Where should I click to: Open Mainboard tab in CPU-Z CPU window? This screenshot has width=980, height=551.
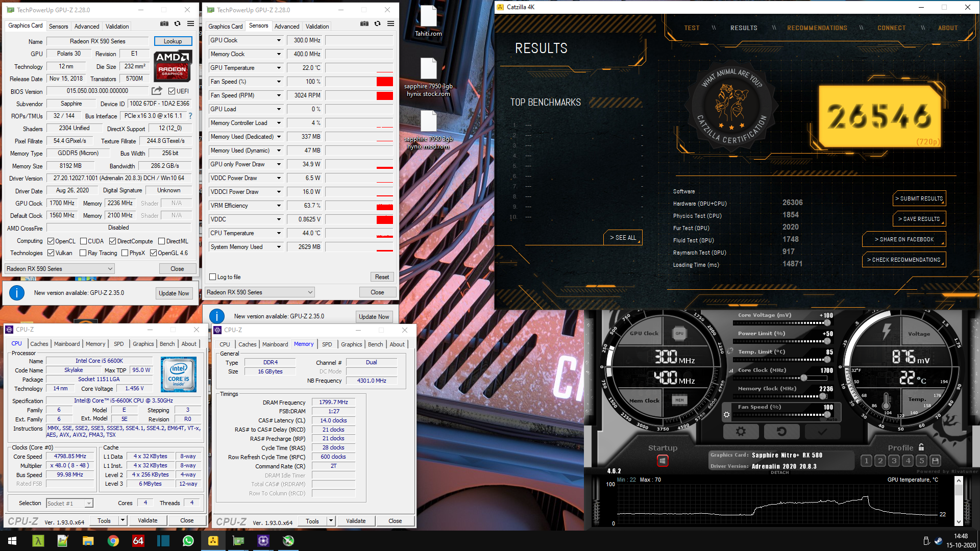point(67,344)
